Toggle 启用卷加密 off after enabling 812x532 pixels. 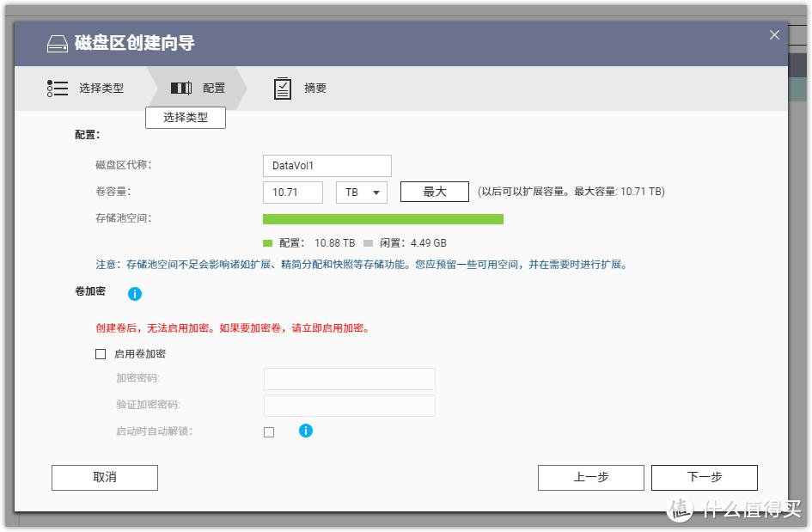click(x=99, y=353)
